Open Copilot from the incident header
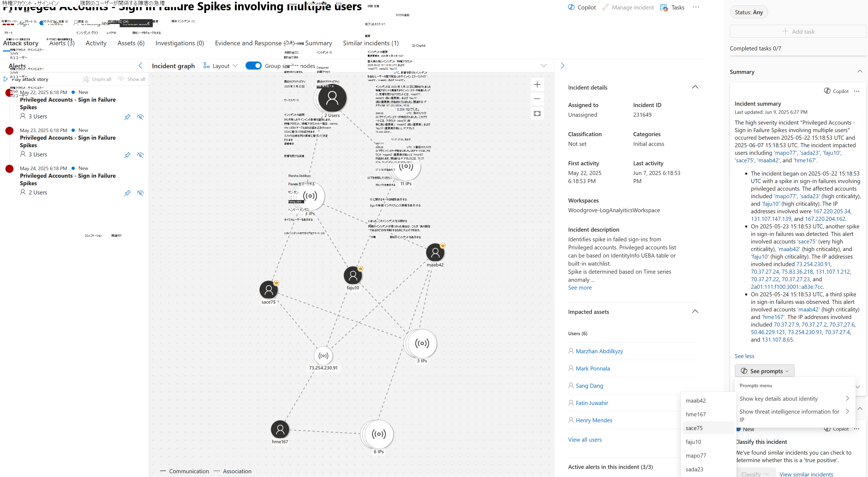Viewport: 868px width, 477px height. tap(582, 7)
